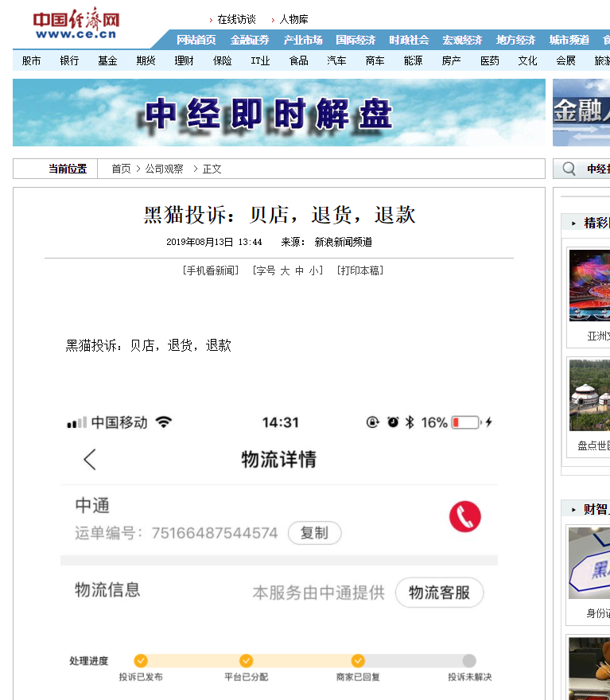Select IT业 in the sub-navigation
The width and height of the screenshot is (610, 700).
[260, 60]
